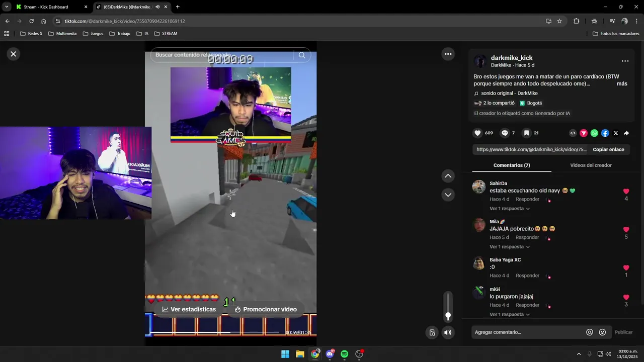Switch to Comentarios (7) tab
Viewport: 644px width, 362px height.
512,165
